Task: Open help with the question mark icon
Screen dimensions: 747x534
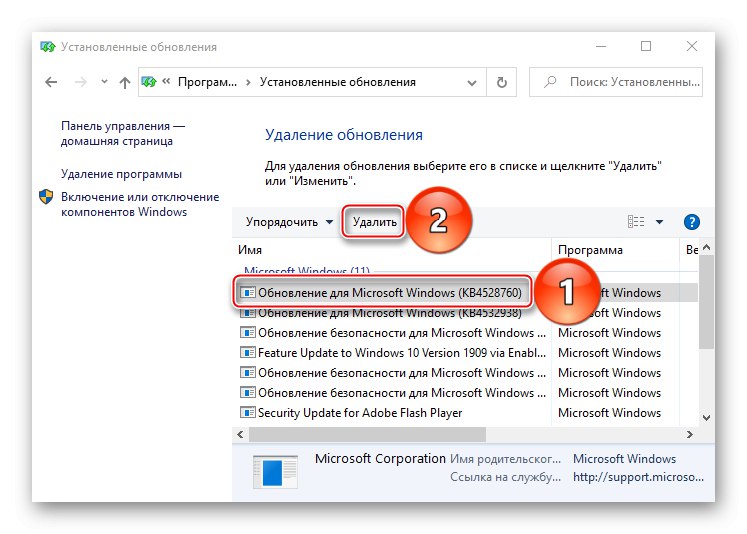Action: 691,222
